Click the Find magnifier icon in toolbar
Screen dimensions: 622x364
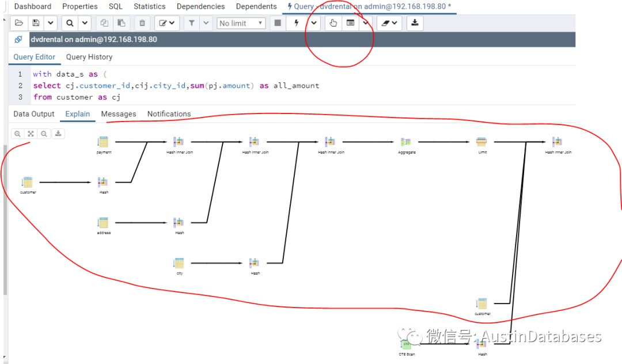70,23
